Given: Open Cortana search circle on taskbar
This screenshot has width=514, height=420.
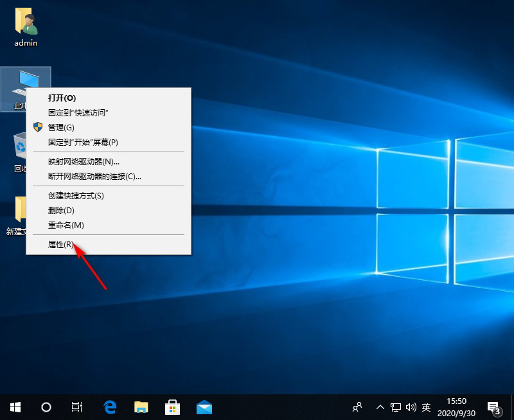Looking at the screenshot, I should [46, 407].
